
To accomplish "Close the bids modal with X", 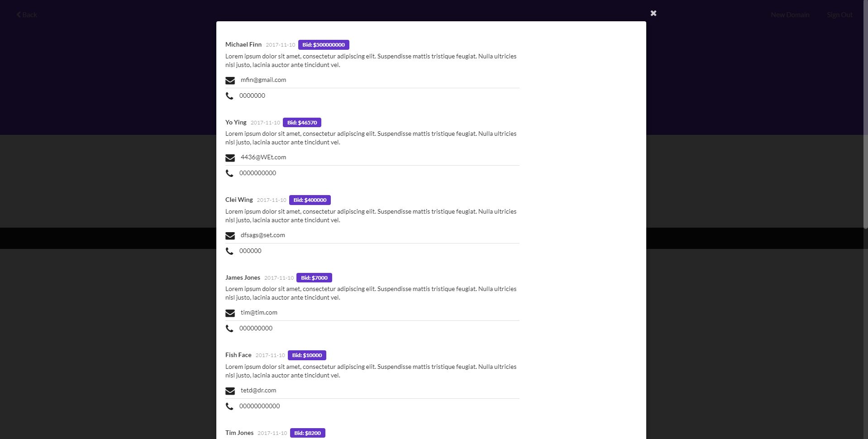I will [653, 14].
